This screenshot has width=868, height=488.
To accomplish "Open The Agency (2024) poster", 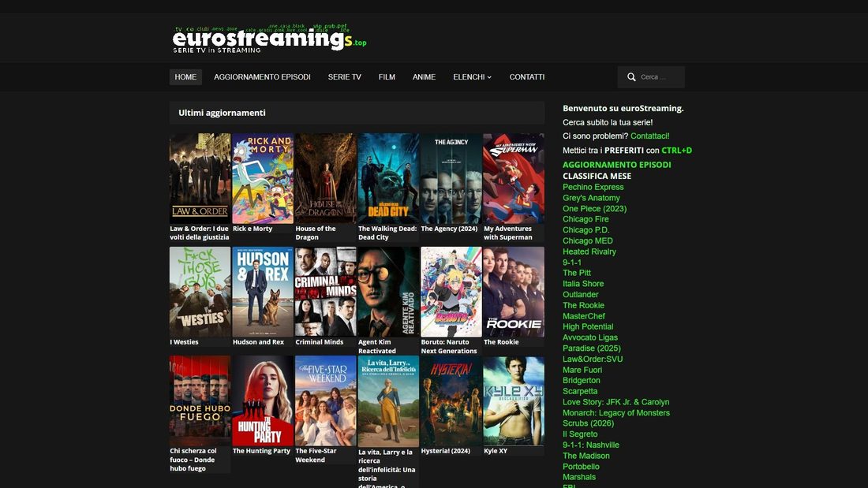I will point(451,178).
